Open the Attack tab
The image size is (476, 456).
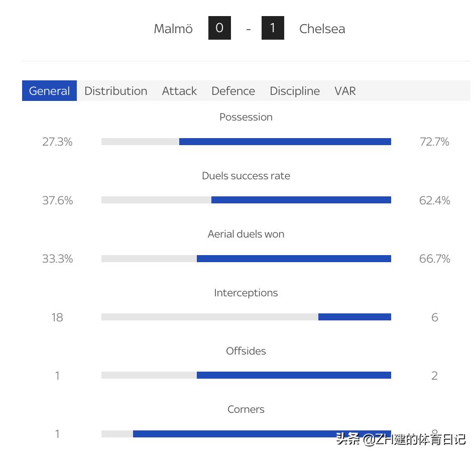[x=179, y=91]
